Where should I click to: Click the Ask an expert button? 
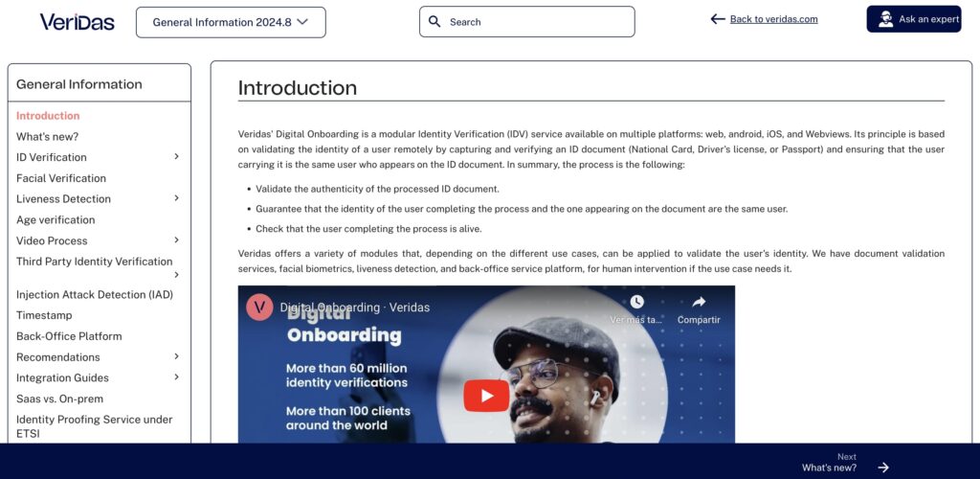pyautogui.click(x=914, y=19)
